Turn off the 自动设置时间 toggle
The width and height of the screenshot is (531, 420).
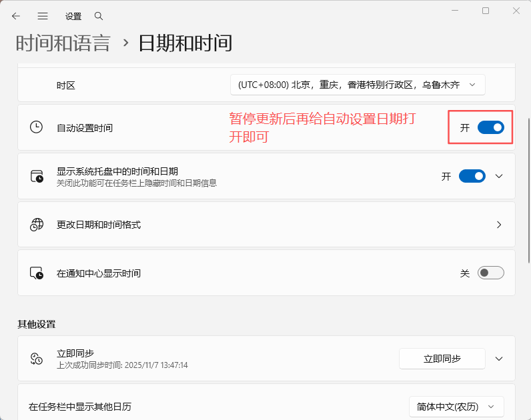click(x=490, y=127)
